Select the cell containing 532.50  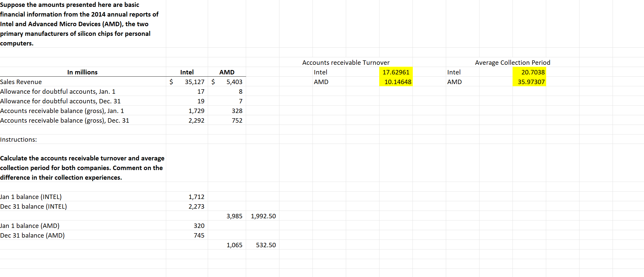(x=266, y=245)
